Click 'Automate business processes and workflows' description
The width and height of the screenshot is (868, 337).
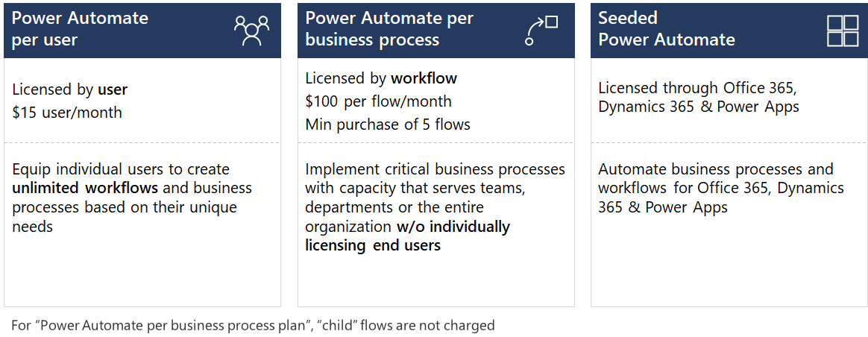click(715, 169)
